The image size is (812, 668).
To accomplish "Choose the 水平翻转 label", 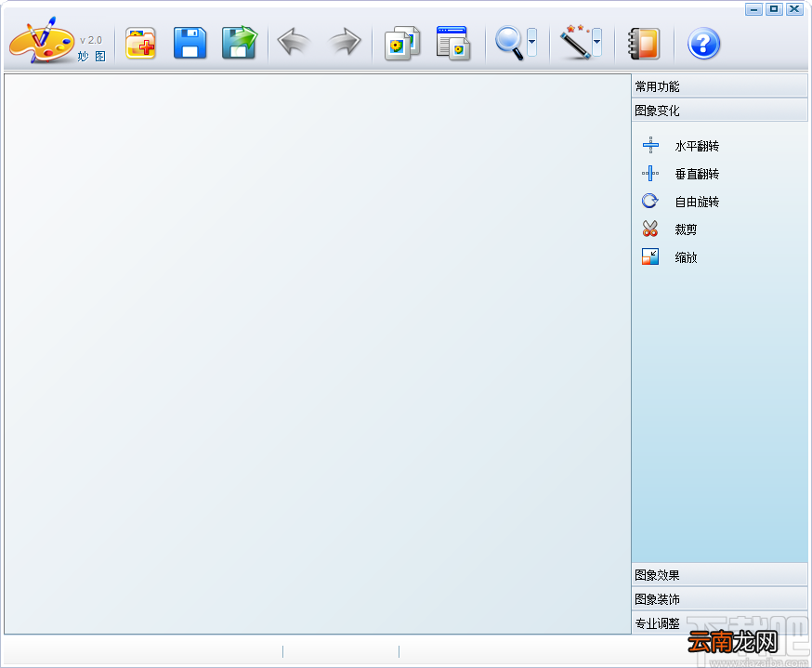I will pyautogui.click(x=697, y=146).
